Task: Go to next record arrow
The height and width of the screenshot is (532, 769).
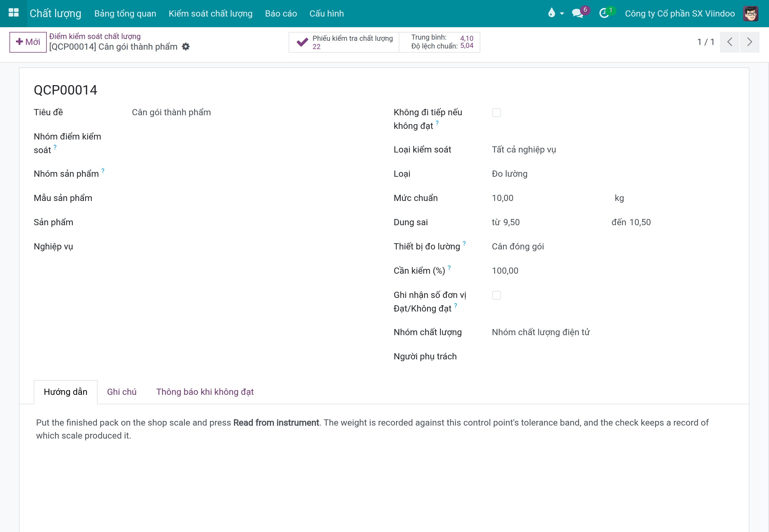Action: pos(749,42)
